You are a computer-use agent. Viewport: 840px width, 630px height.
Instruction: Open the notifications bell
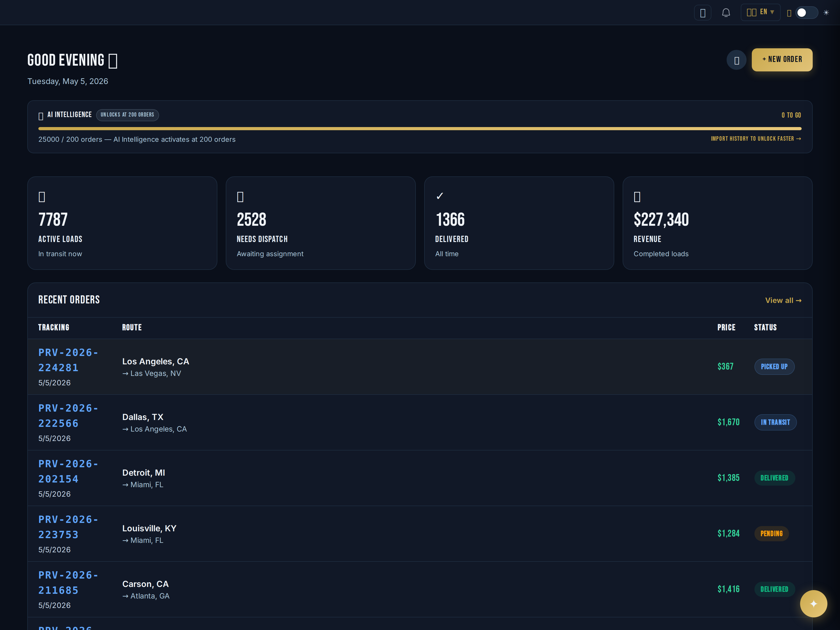click(x=726, y=13)
